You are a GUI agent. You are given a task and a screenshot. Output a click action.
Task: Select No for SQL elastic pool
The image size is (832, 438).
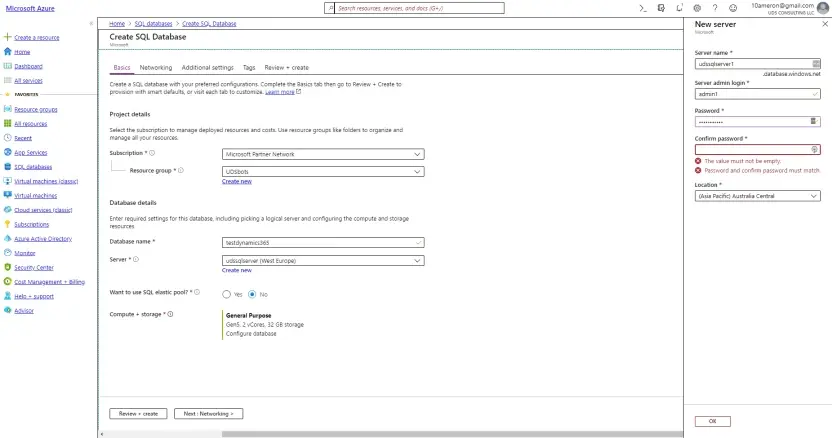tap(252, 294)
